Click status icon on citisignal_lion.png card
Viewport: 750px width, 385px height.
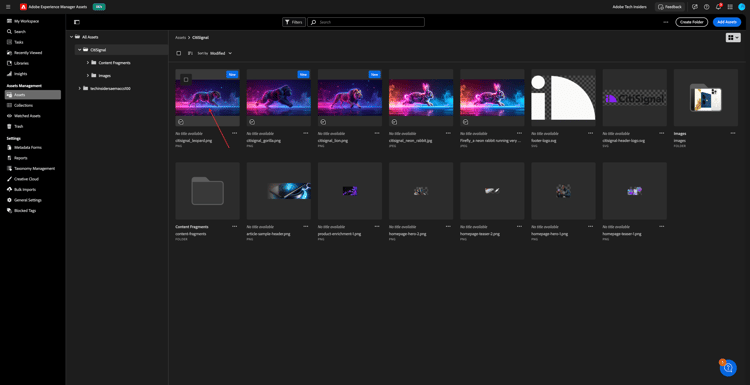pos(323,122)
